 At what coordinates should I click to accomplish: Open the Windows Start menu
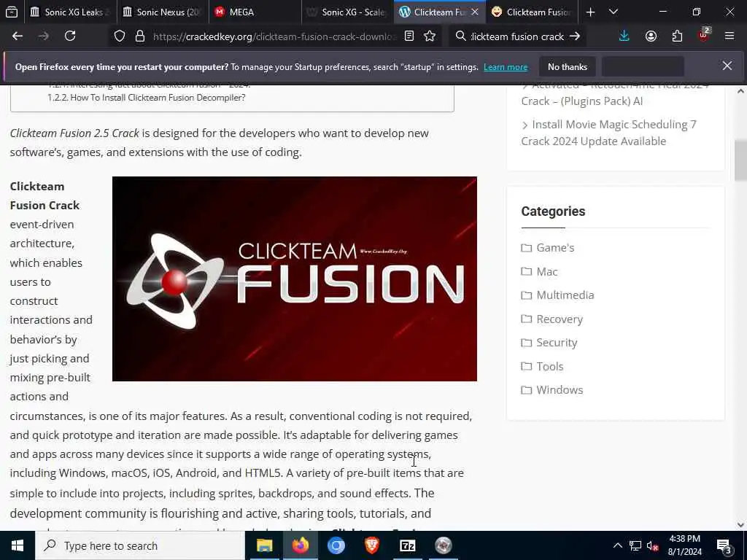(x=18, y=545)
